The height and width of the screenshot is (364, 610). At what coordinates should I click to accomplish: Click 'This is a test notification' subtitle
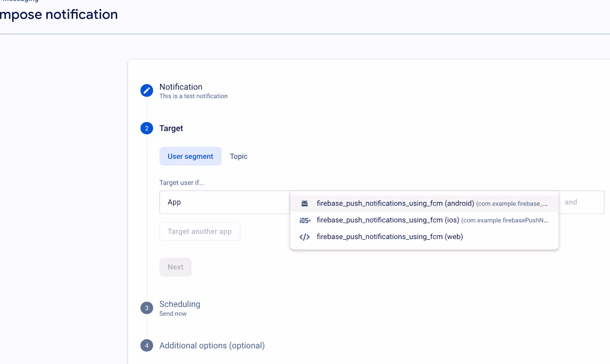pos(193,96)
